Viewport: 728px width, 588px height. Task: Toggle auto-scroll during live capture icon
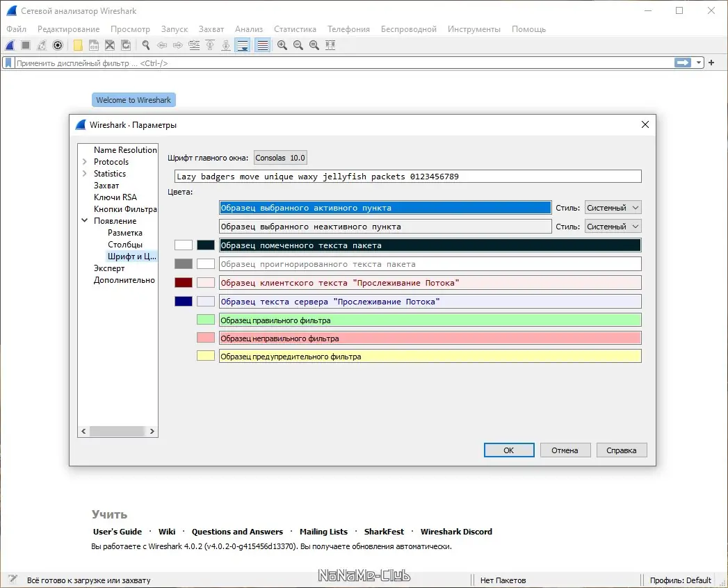243,45
